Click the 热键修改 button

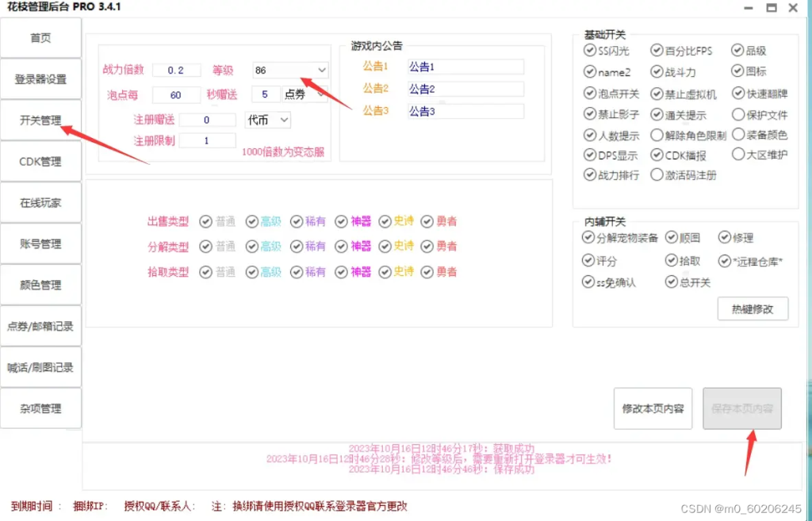click(x=752, y=308)
